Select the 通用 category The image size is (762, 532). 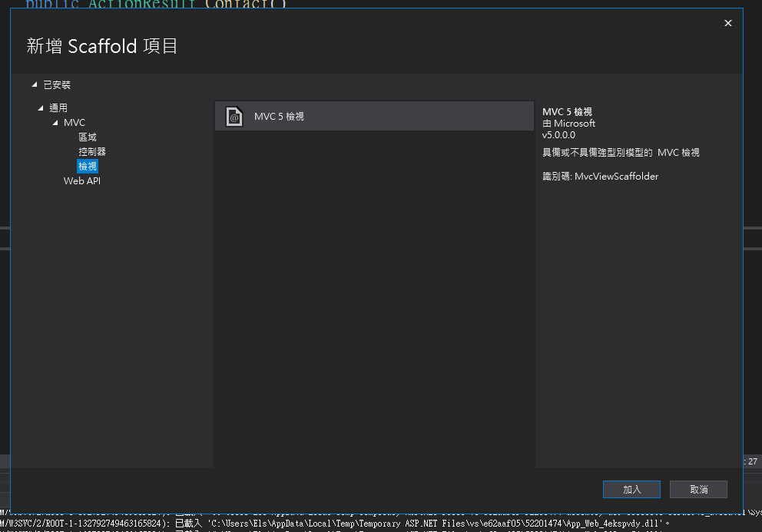point(58,107)
